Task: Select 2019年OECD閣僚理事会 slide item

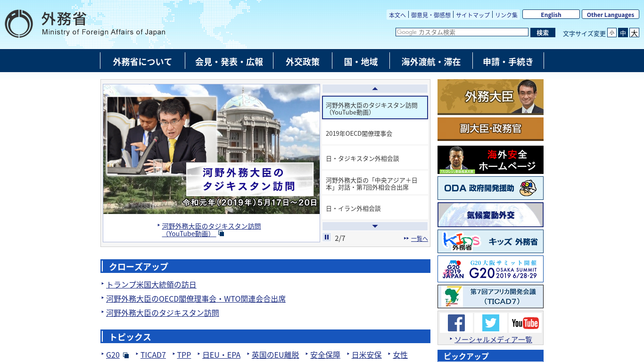Action: (375, 133)
